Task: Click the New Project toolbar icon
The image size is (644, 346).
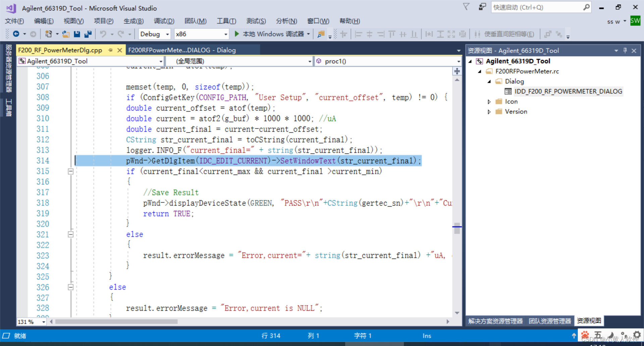Action: [49, 34]
